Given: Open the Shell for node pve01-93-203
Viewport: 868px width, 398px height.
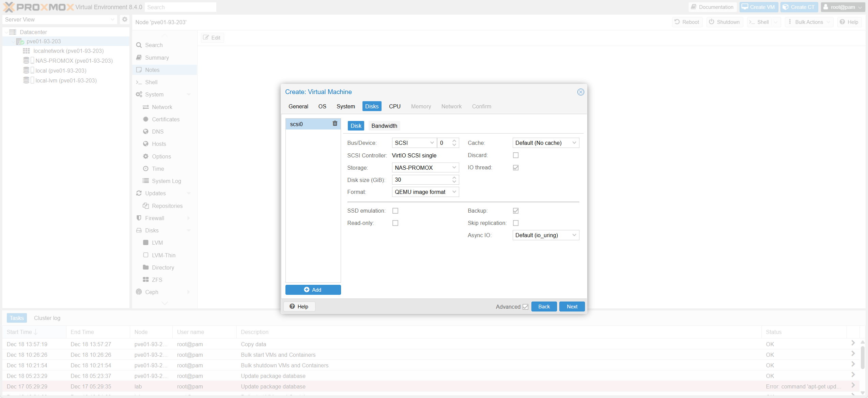Looking at the screenshot, I should tap(151, 82).
